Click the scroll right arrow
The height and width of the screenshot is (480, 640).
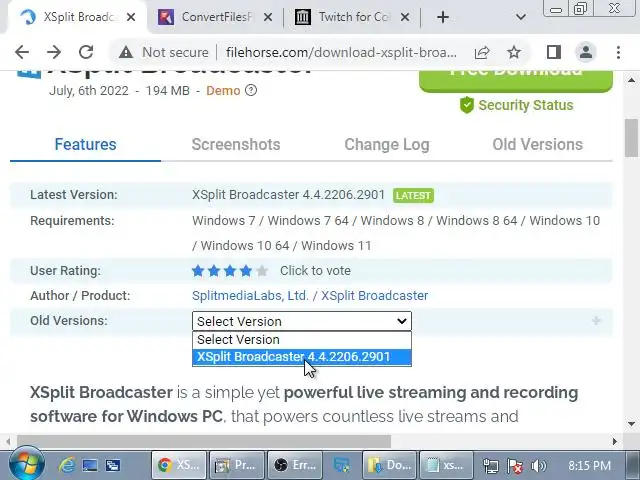[615, 441]
